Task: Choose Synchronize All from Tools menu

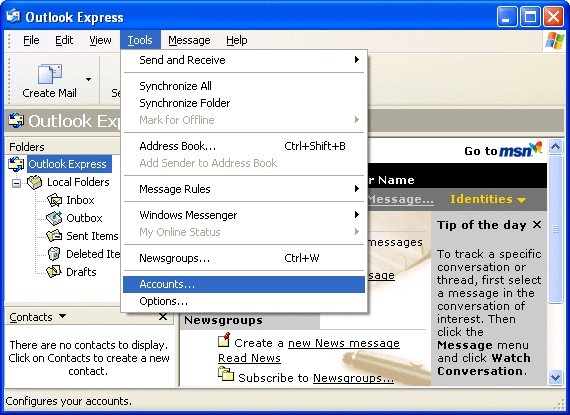Action: (x=244, y=86)
